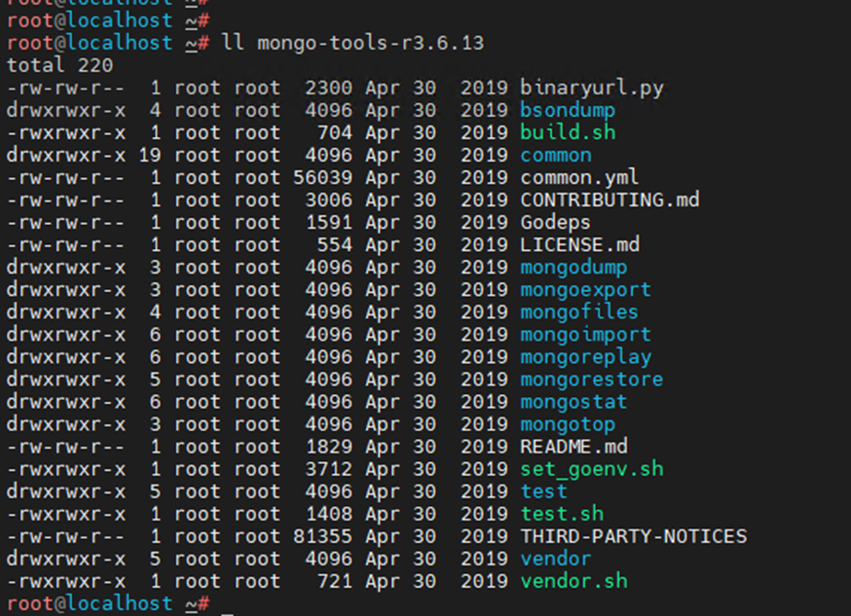Select the set_goenv.sh script name
851x616 pixels.
click(592, 469)
